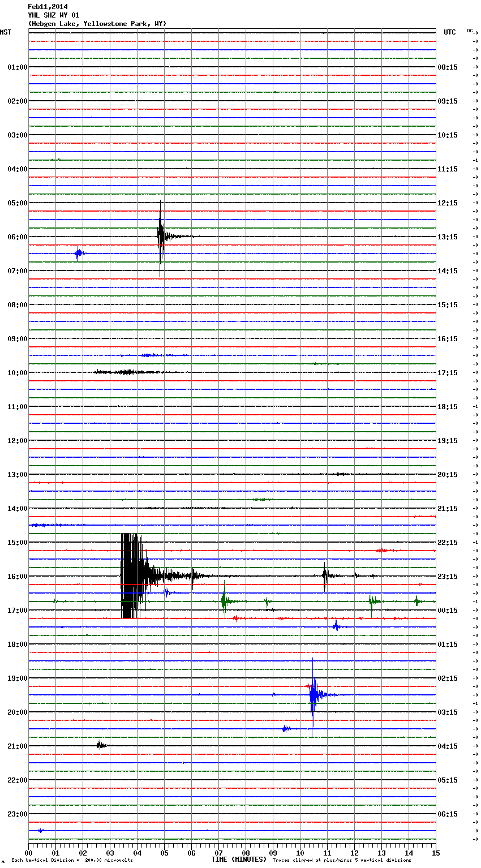
Task: Click the 20:15 UTC time label
Action: pos(448,475)
